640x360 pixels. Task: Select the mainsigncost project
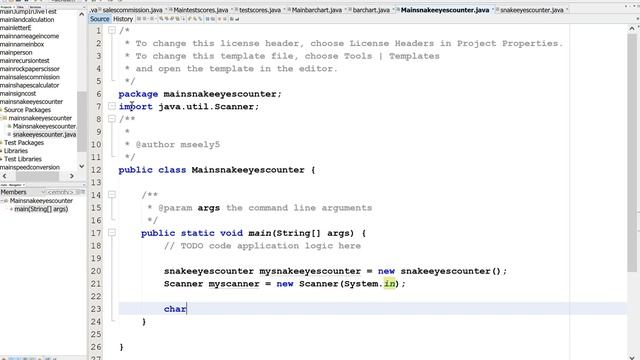point(18,93)
